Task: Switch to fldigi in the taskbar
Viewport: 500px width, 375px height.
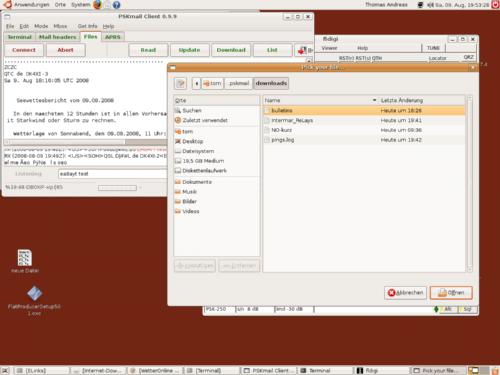Action: tap(382, 371)
